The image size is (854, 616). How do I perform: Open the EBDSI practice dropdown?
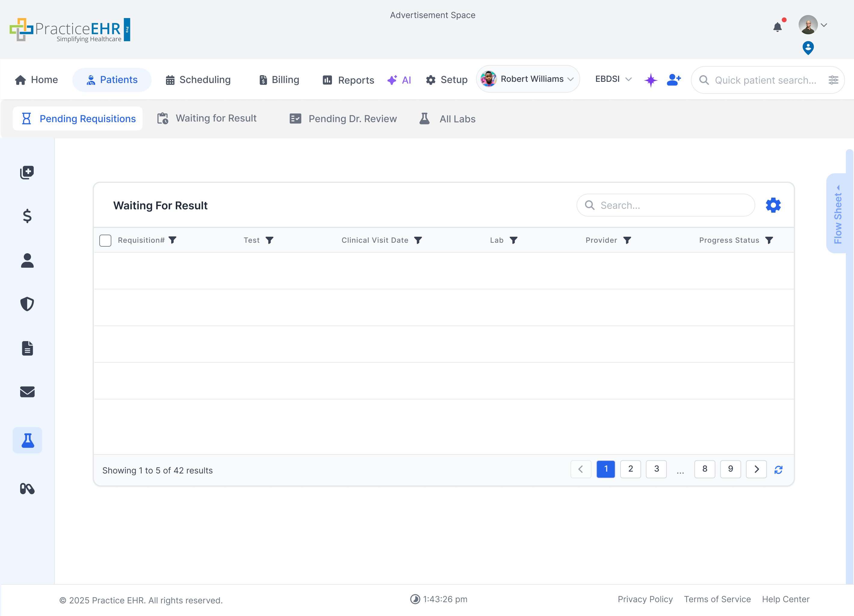coord(613,79)
